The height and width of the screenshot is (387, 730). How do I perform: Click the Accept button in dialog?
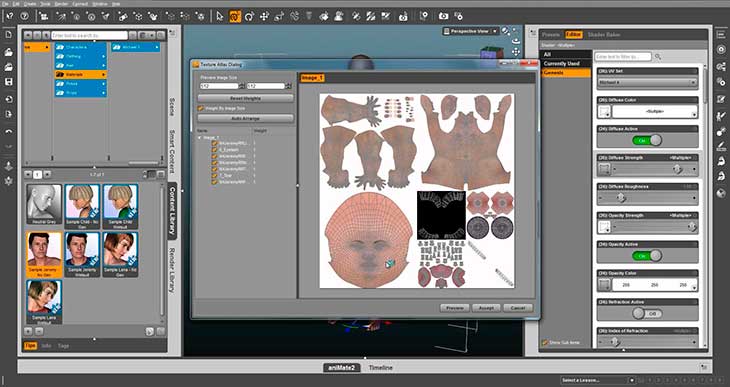pyautogui.click(x=486, y=308)
